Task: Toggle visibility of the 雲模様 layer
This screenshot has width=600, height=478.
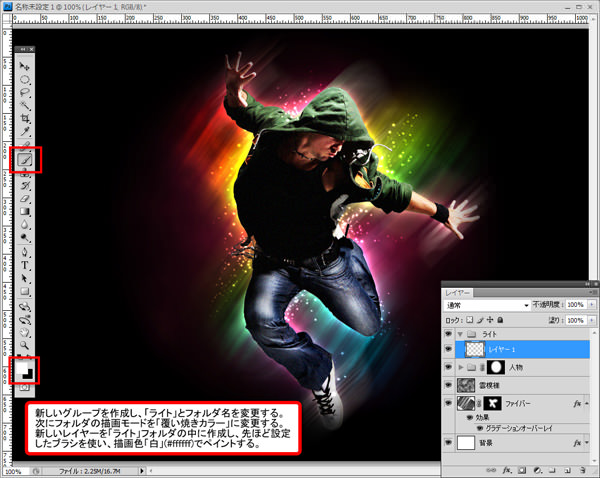Action: coord(446,385)
